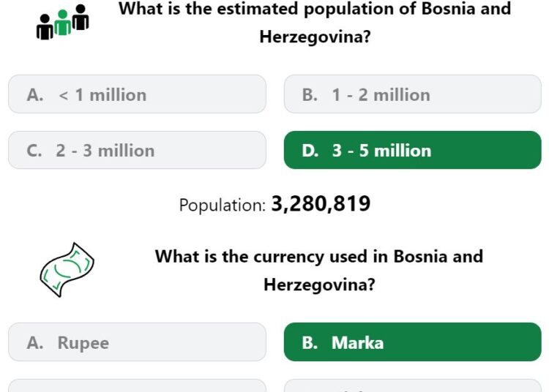Screen dimensions: 549x392
Task: Click the 'D.' letter on the green population answer
Action: [310, 151]
